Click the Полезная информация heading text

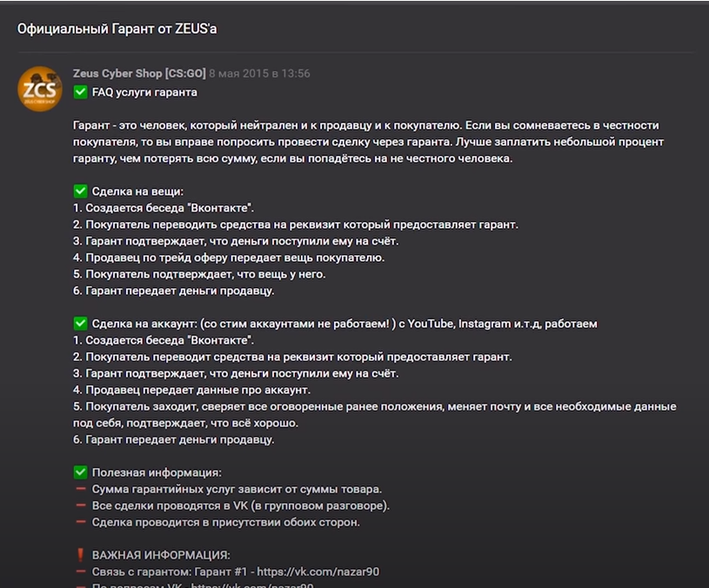point(157,472)
